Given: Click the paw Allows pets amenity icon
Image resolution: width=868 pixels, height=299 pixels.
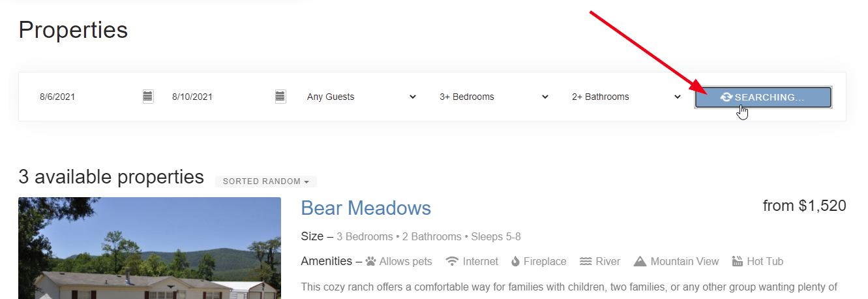Looking at the screenshot, I should pos(371,262).
